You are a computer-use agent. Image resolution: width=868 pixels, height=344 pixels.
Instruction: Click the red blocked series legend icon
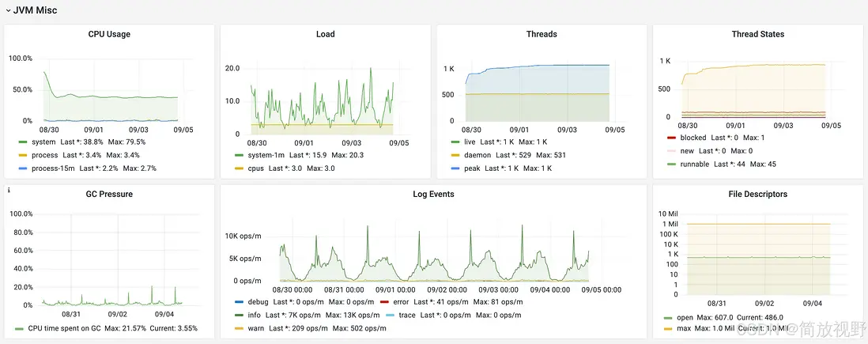[x=671, y=138]
